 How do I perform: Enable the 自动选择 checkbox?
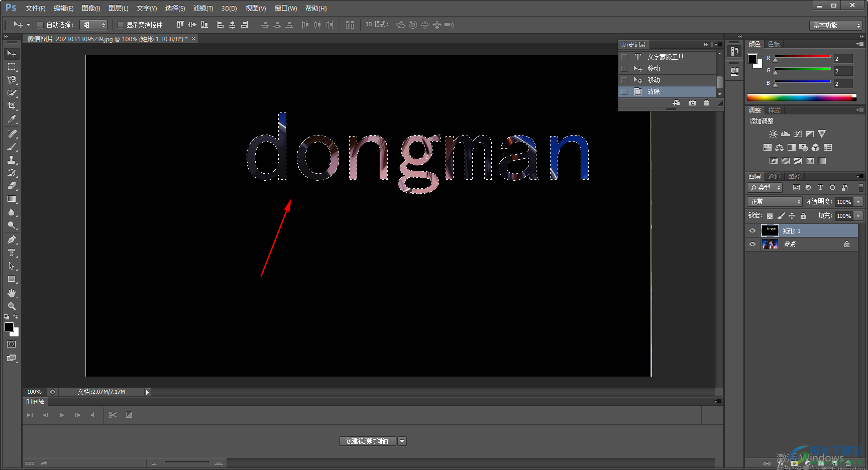pyautogui.click(x=40, y=25)
